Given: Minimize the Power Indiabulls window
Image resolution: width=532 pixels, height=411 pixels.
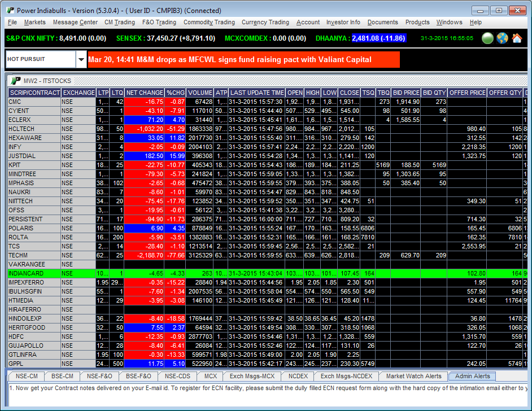Looking at the screenshot, I should 480,10.
